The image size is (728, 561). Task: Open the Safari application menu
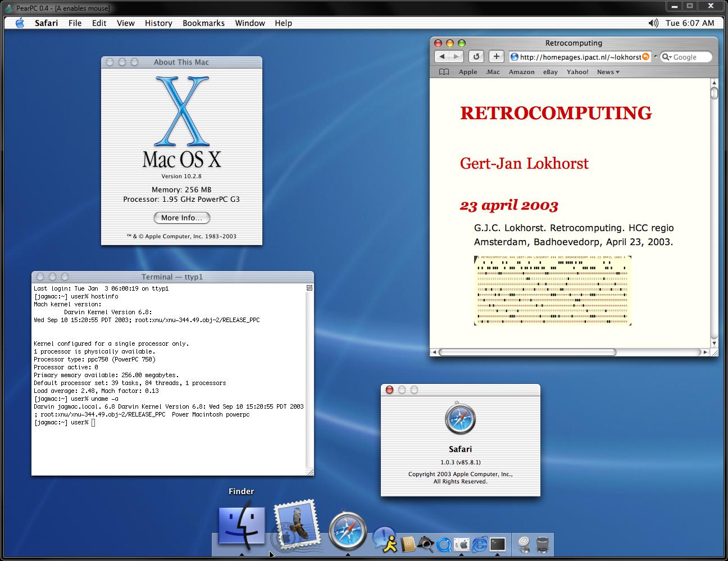(x=46, y=23)
